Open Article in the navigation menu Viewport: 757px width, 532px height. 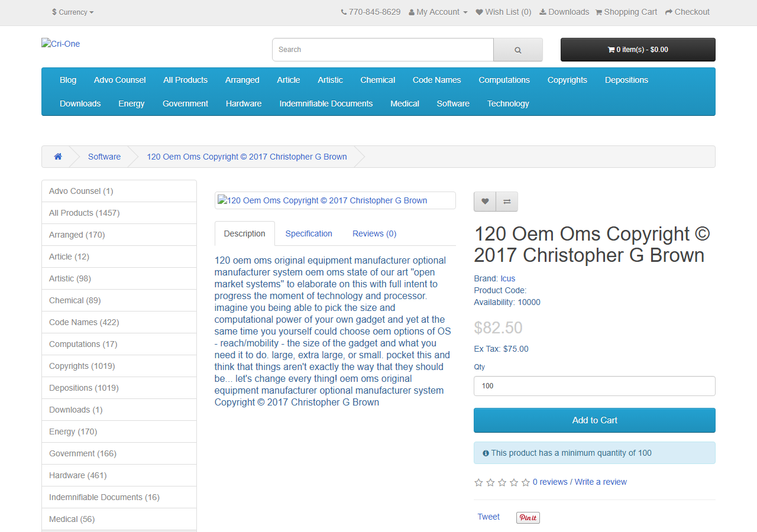289,80
